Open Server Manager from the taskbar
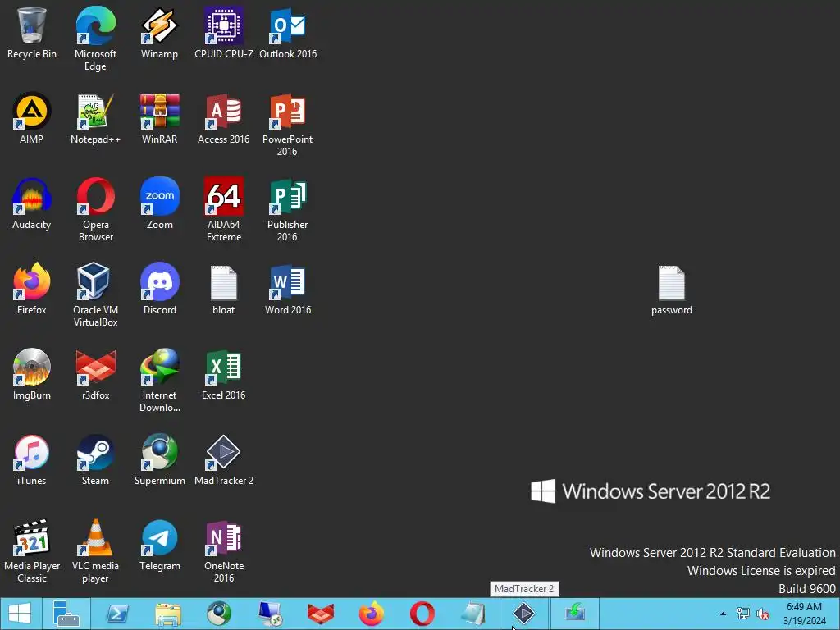Viewport: 840px width, 630px height. (x=66, y=614)
